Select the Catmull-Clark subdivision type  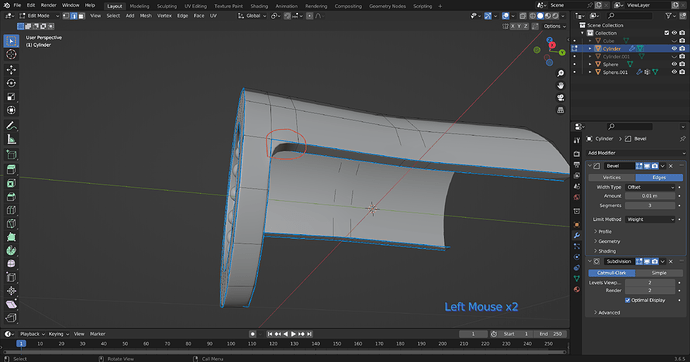click(612, 273)
